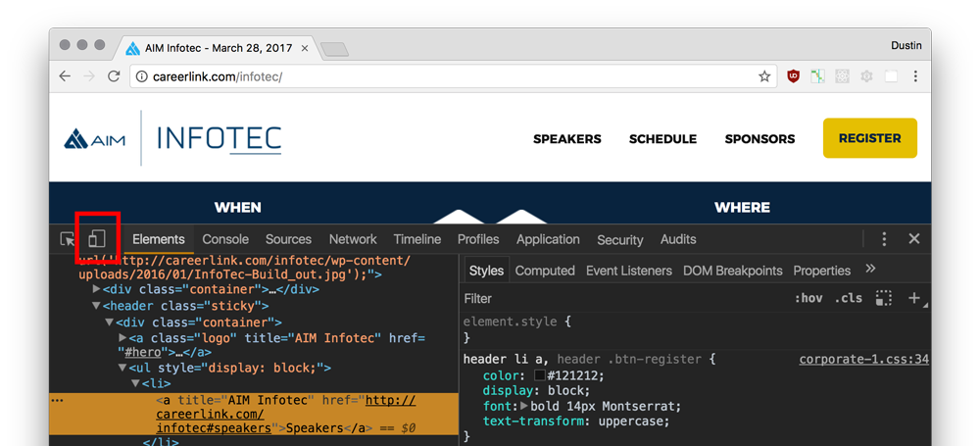This screenshot has height=446, width=980.
Task: Toggle the element state :hov button
Action: pyautogui.click(x=808, y=298)
